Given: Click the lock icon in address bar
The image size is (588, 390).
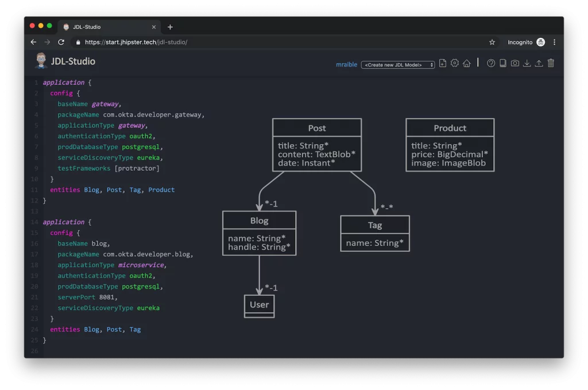Looking at the screenshot, I should (78, 42).
